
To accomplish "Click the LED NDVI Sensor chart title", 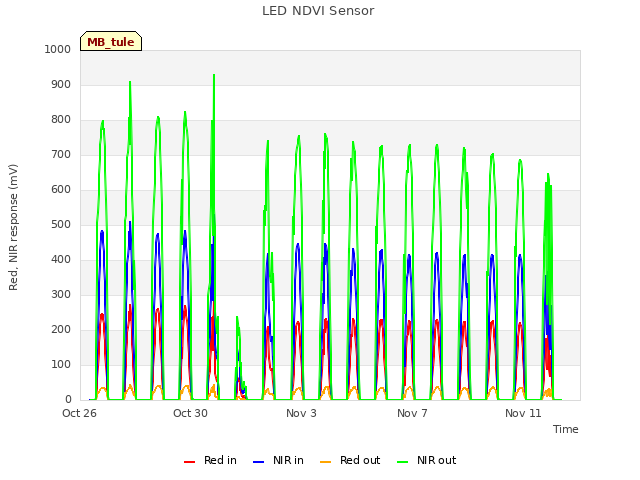I will pos(318,11).
